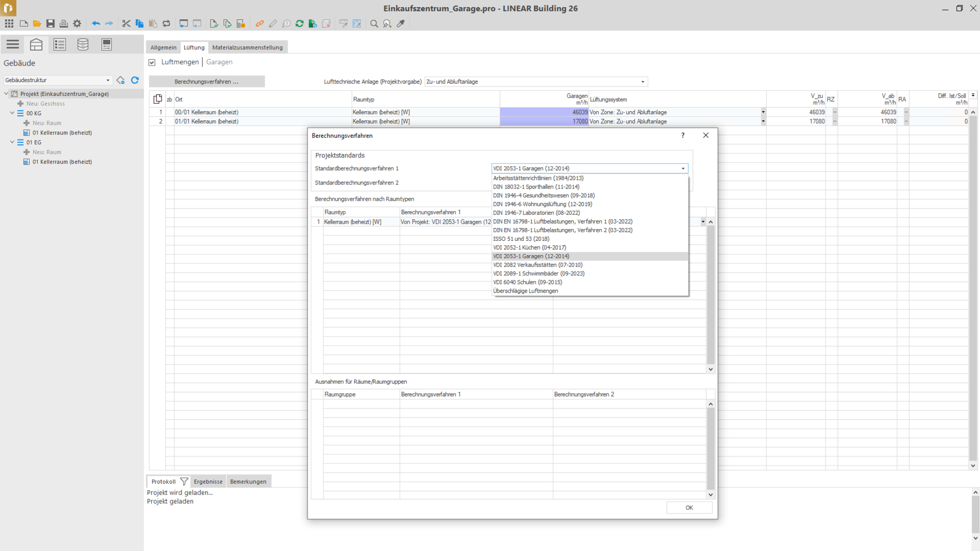Switch to the Materialzusammenstellung tab
The image size is (980, 551).
[x=247, y=47]
